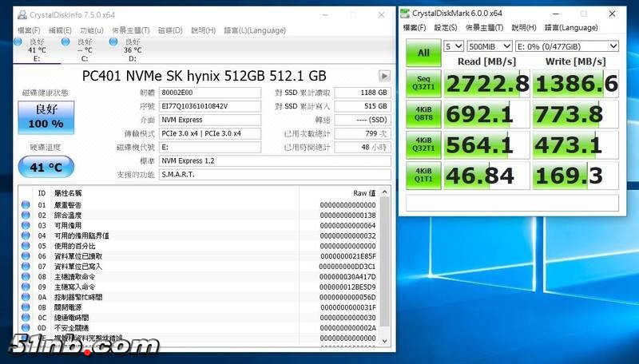This screenshot has height=364, width=639.
Task: Click the CrystalDiskInfo title bar icon
Action: [20, 14]
